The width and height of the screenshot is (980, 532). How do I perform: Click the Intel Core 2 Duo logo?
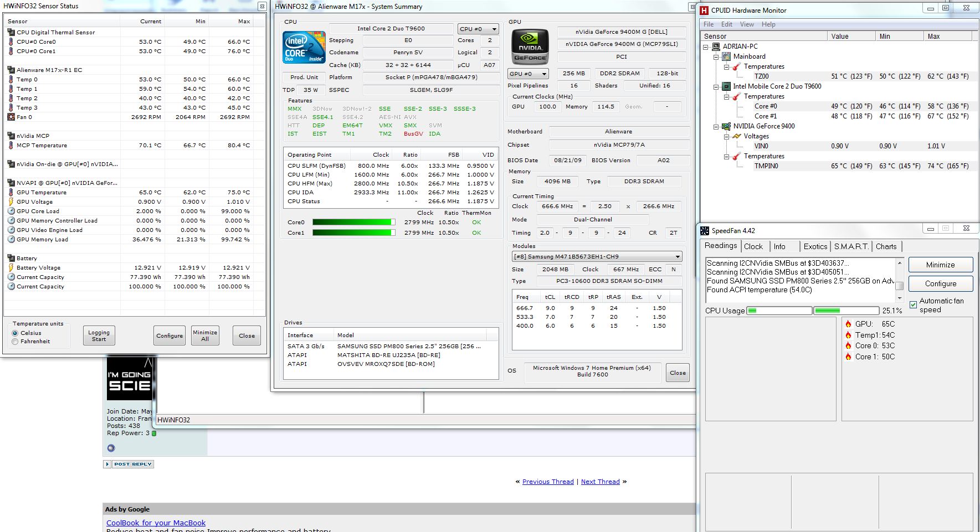[x=304, y=47]
